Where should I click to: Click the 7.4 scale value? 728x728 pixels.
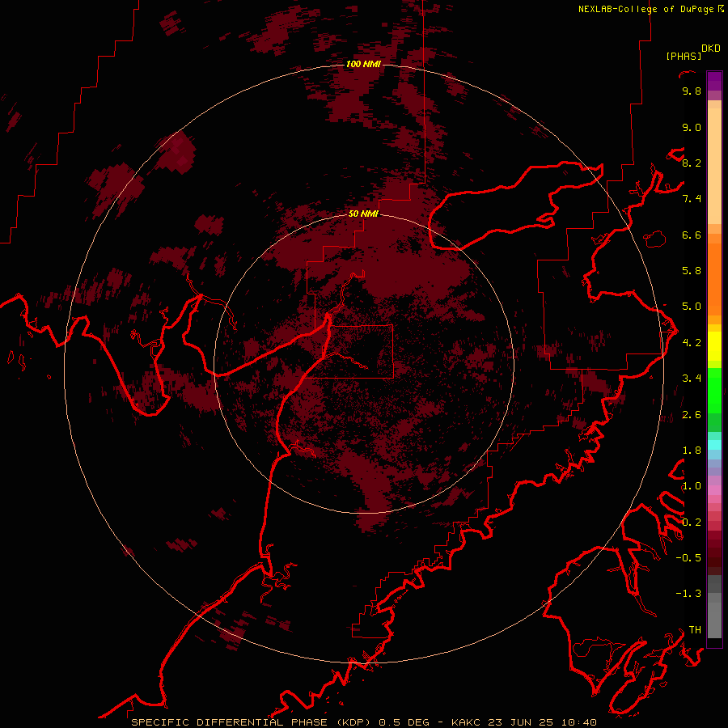692,199
